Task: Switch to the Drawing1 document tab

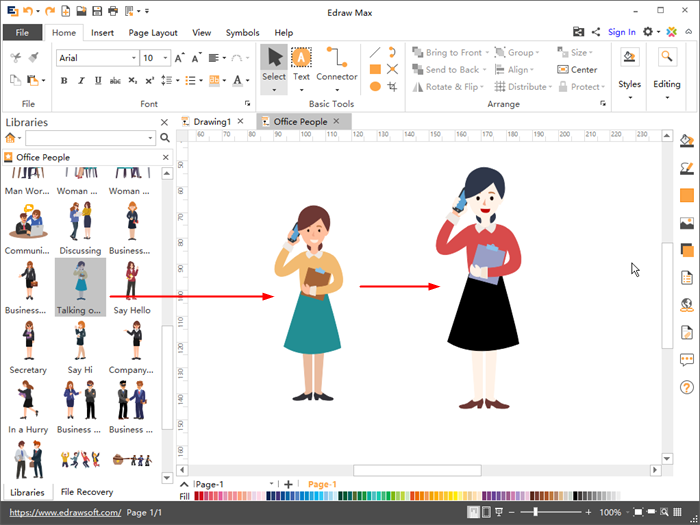Action: (x=212, y=121)
